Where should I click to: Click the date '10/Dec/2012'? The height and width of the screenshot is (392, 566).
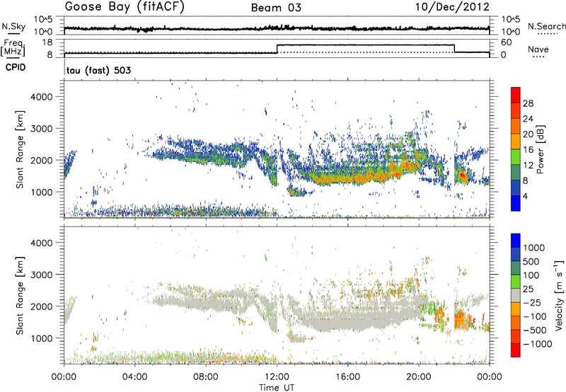tap(452, 7)
